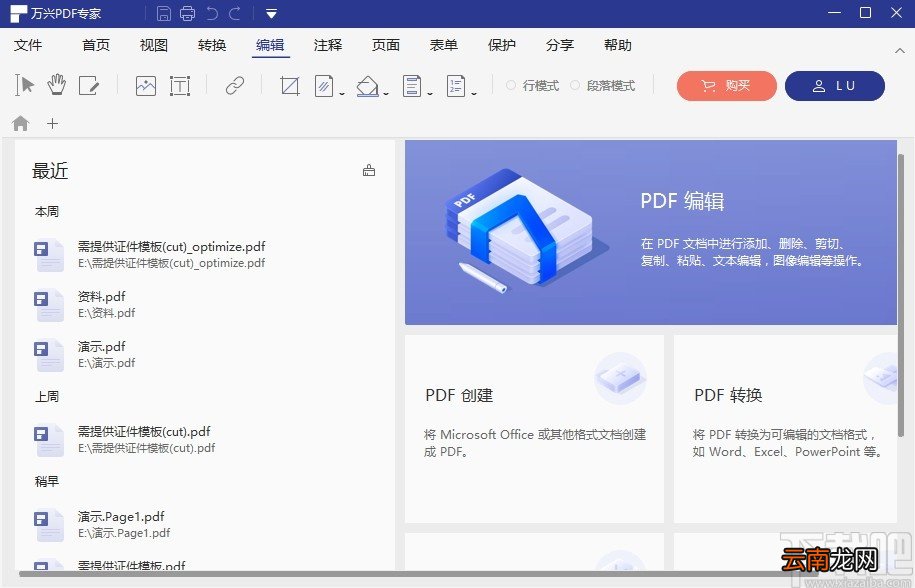The height and width of the screenshot is (588, 915).
Task: Click the redo arrow icon
Action: pyautogui.click(x=235, y=13)
